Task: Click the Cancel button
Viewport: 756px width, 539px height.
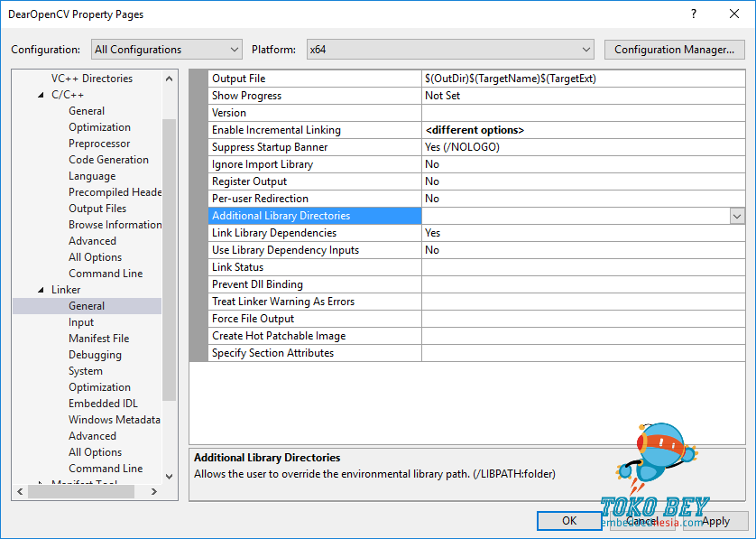Action: [x=642, y=521]
